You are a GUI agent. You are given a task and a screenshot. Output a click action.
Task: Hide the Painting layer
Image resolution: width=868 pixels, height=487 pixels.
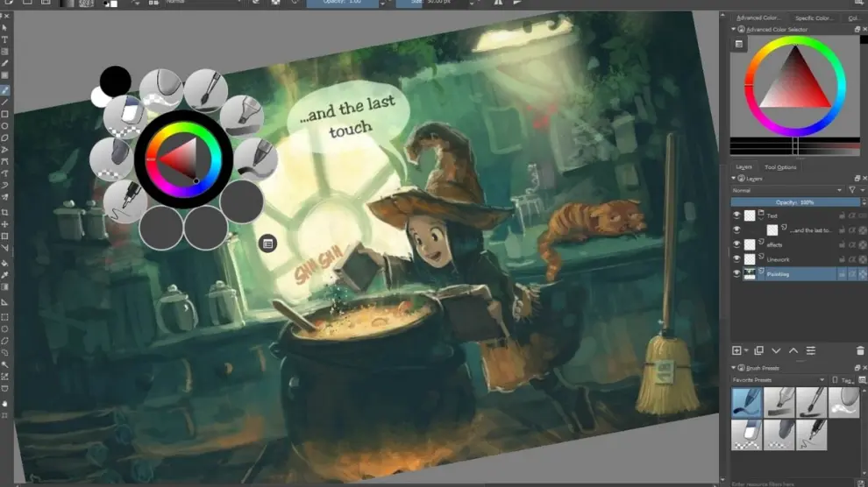736,274
